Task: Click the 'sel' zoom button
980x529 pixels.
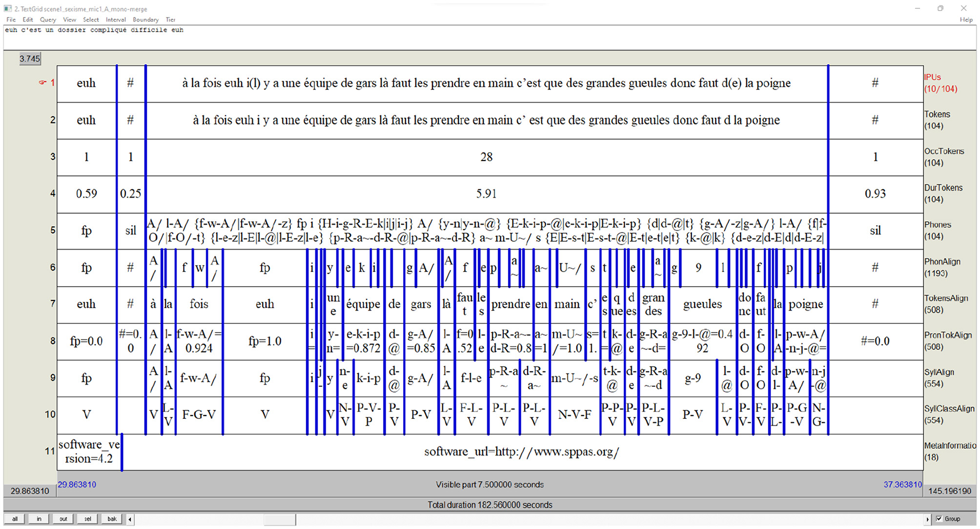Action: [x=87, y=518]
